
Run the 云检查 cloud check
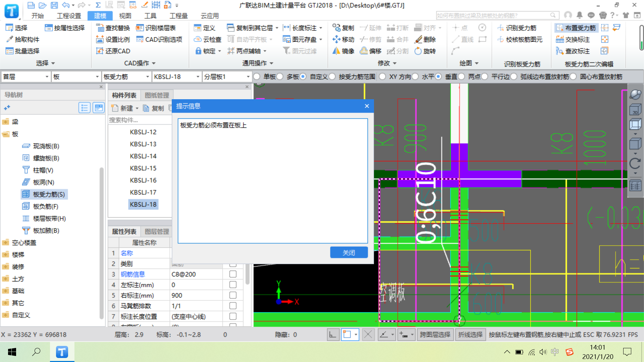coord(208,40)
